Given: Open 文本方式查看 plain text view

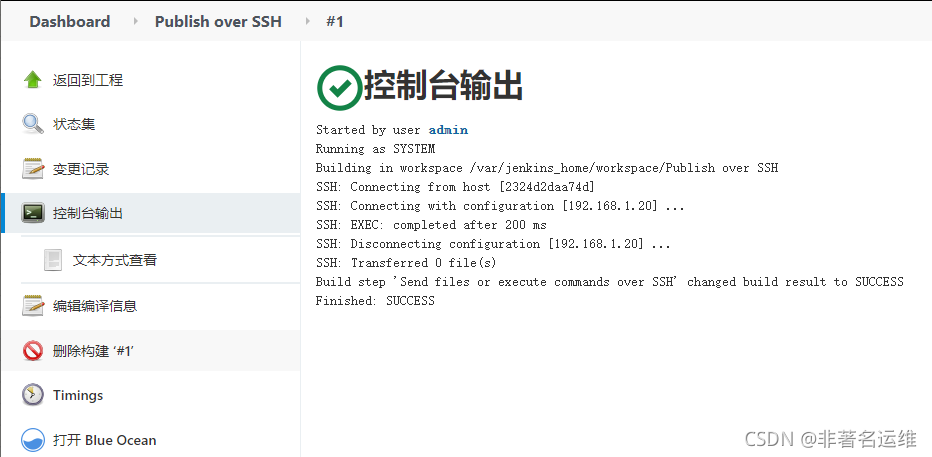Looking at the screenshot, I should [x=115, y=260].
